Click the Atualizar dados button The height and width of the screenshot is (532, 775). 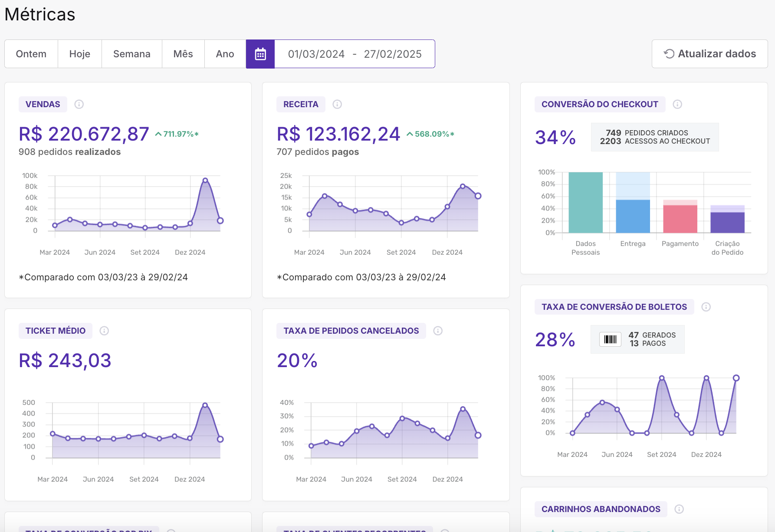pyautogui.click(x=710, y=54)
